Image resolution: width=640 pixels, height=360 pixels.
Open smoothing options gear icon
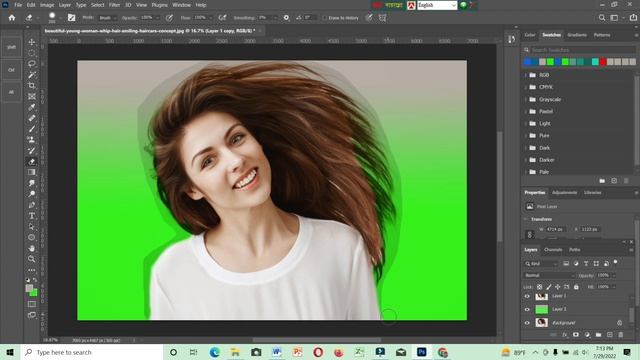[x=287, y=18]
